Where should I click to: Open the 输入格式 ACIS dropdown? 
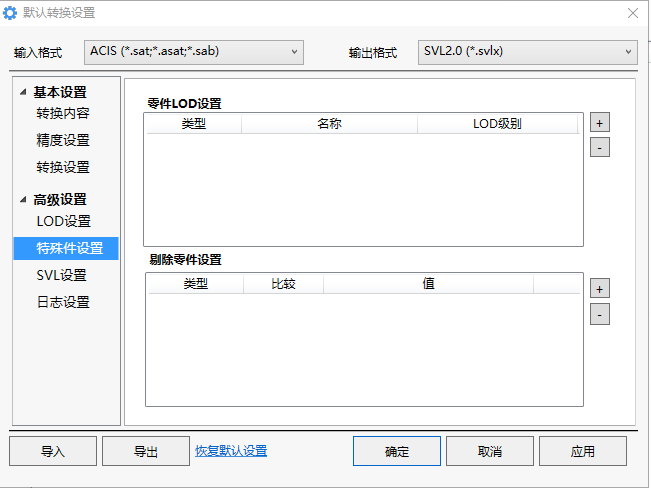click(193, 51)
